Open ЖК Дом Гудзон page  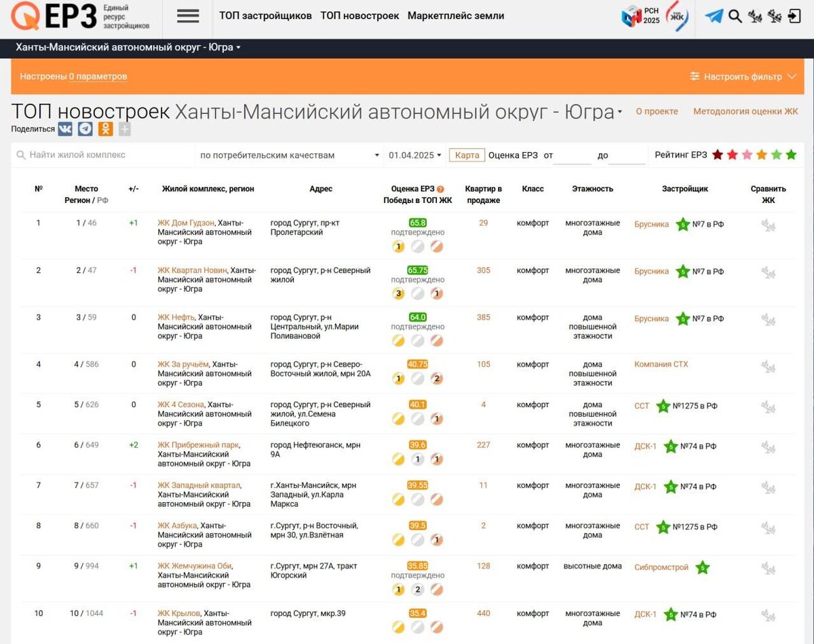pos(186,223)
